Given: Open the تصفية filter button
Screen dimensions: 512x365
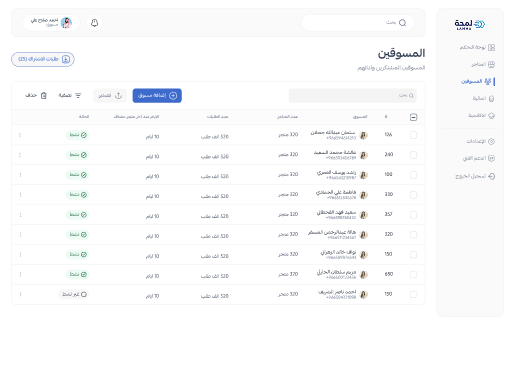Looking at the screenshot, I should tap(70, 96).
